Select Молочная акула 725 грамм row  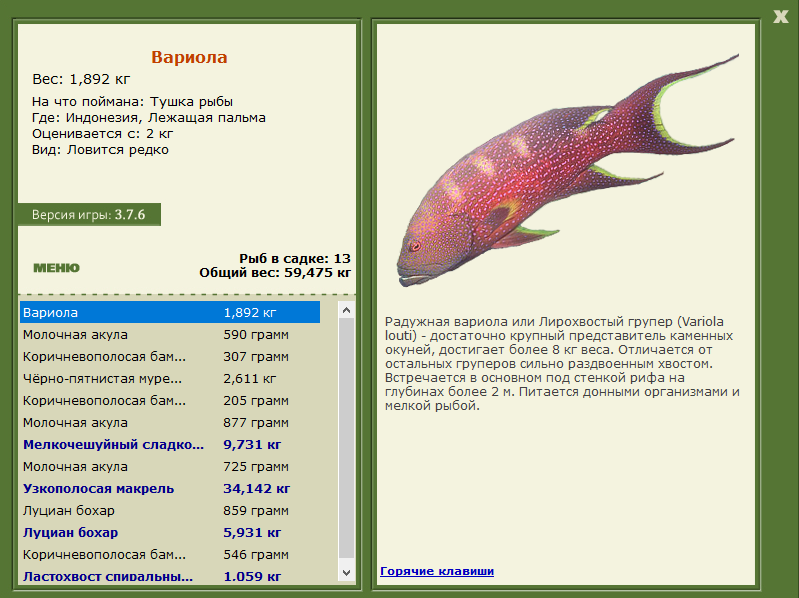tap(170, 466)
